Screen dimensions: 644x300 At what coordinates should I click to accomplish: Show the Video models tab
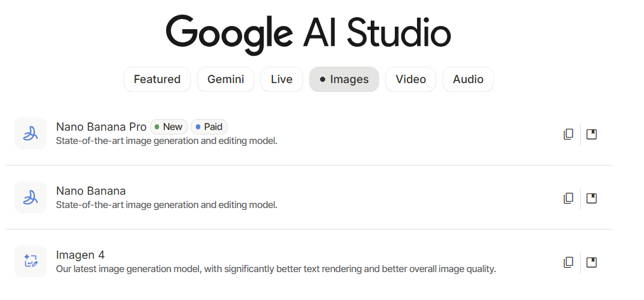pyautogui.click(x=411, y=79)
